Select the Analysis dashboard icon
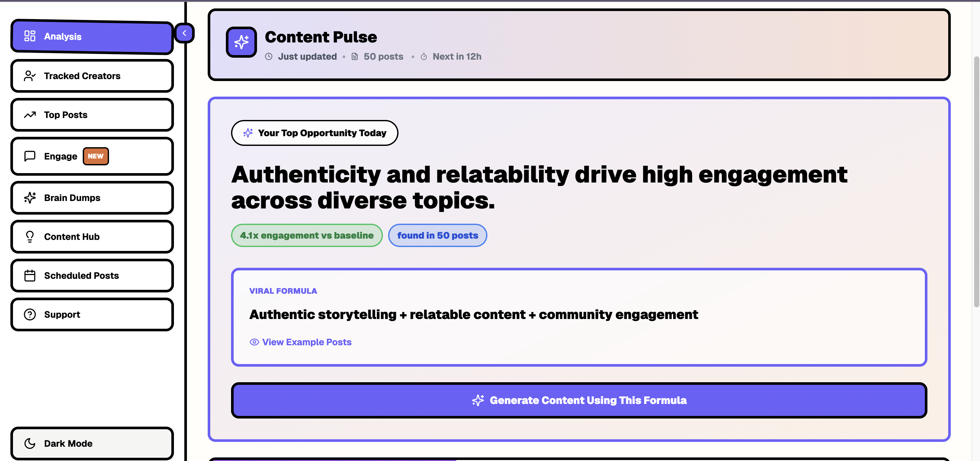Image resolution: width=980 pixels, height=461 pixels. tap(30, 36)
